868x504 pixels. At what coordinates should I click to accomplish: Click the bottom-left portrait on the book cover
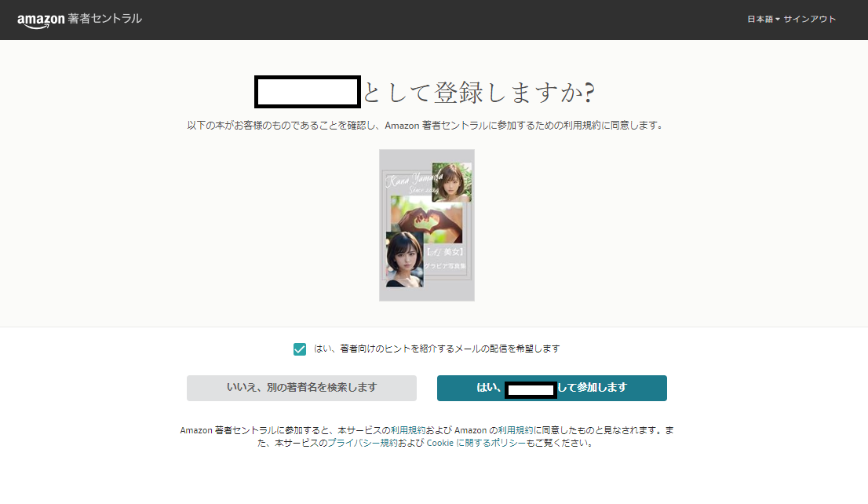click(404, 259)
